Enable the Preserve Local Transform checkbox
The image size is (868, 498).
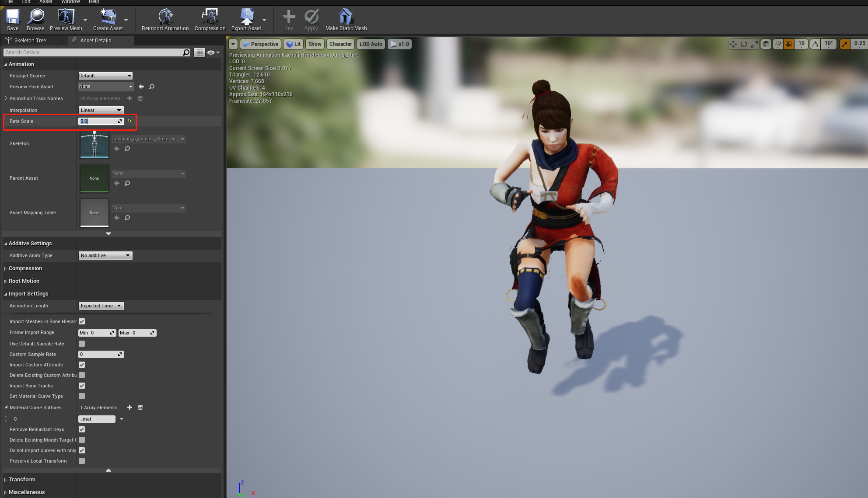(82, 461)
